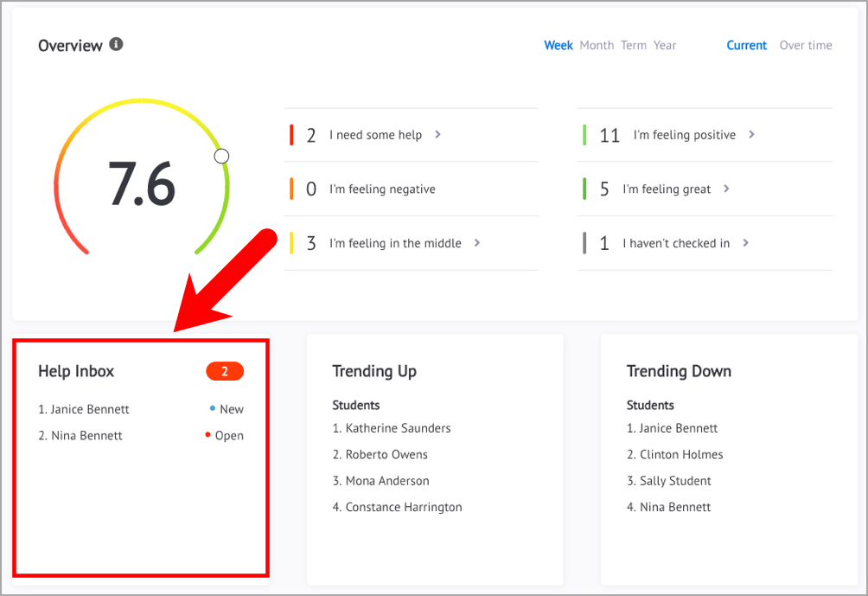The width and height of the screenshot is (868, 596).
Task: Click the Help Inbox count badge 2
Action: pos(225,371)
